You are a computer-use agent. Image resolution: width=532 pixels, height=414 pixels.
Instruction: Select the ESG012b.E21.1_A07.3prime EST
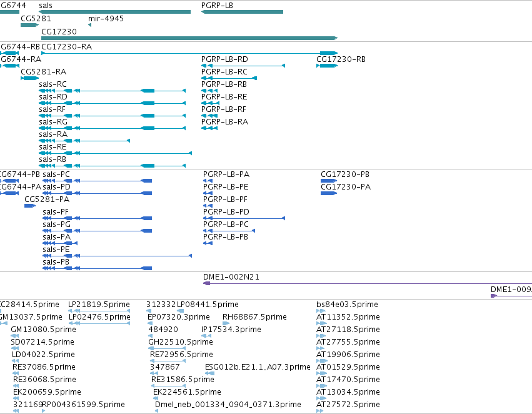click(x=209, y=373)
